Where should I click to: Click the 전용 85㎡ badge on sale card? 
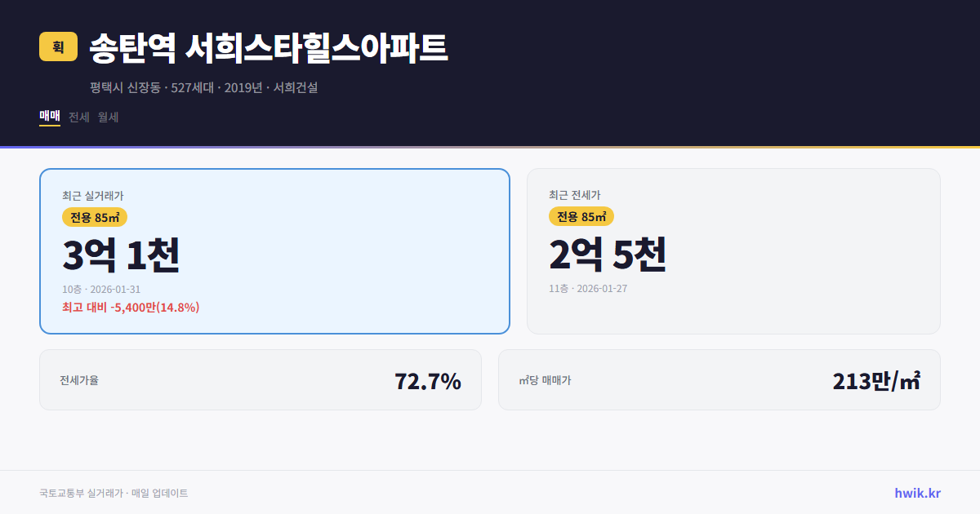coord(95,216)
